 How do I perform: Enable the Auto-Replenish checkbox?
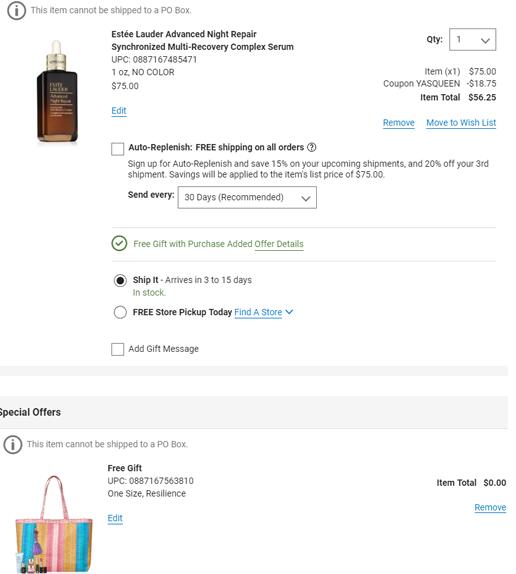point(117,149)
